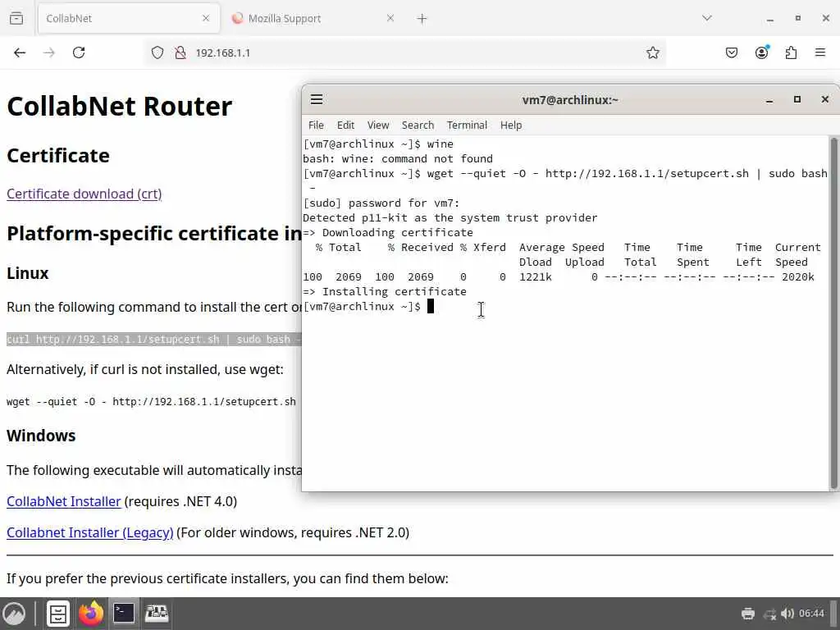Open the terminal File menu
The width and height of the screenshot is (840, 630).
pyautogui.click(x=316, y=125)
